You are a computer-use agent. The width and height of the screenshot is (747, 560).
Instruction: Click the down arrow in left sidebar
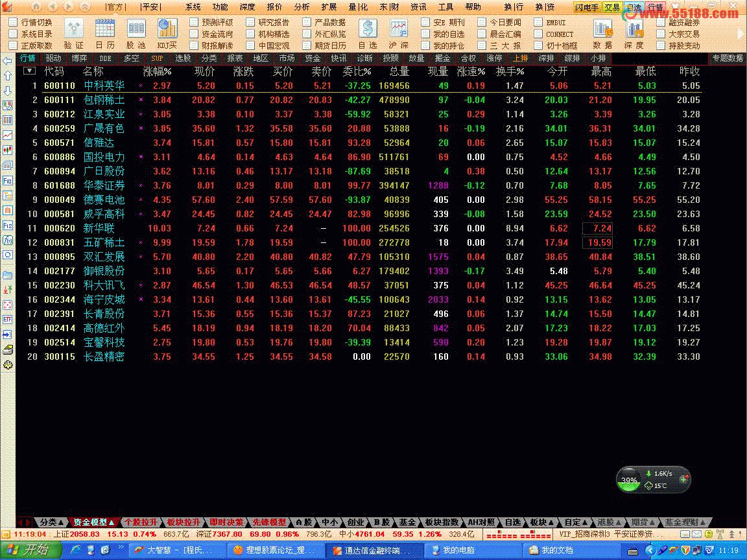8,91
